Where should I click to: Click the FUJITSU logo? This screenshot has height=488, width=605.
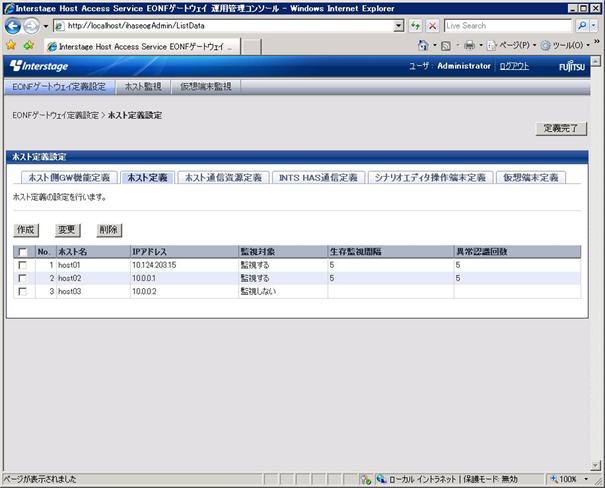tap(572, 66)
